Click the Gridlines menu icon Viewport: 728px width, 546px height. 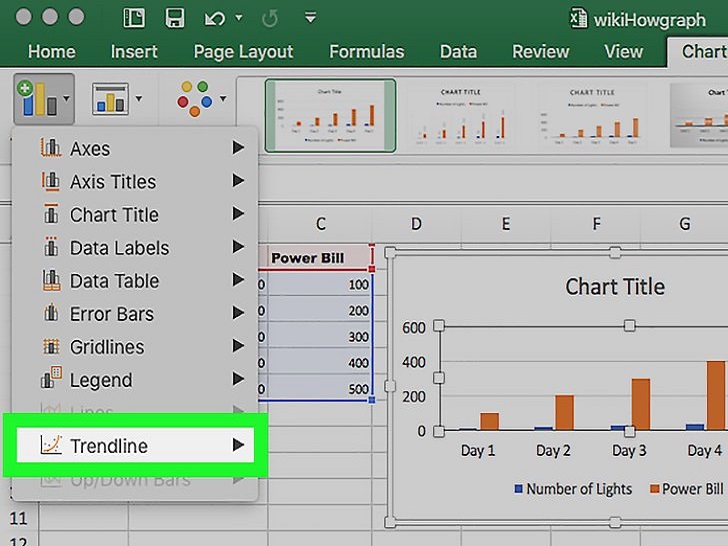click(51, 346)
